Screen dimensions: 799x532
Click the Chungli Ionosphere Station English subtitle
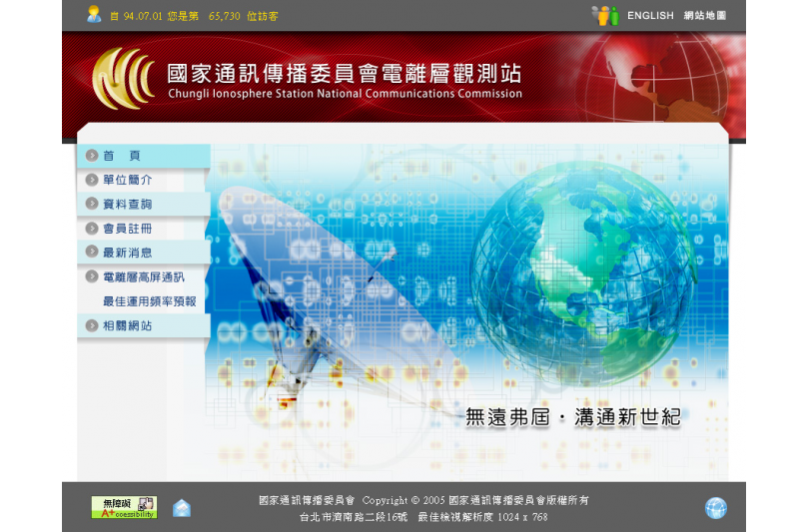pyautogui.click(x=345, y=94)
